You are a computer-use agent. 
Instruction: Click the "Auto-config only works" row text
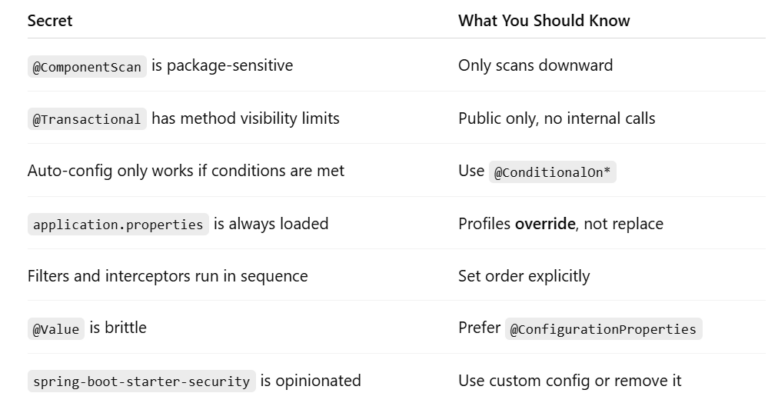pyautogui.click(x=186, y=171)
